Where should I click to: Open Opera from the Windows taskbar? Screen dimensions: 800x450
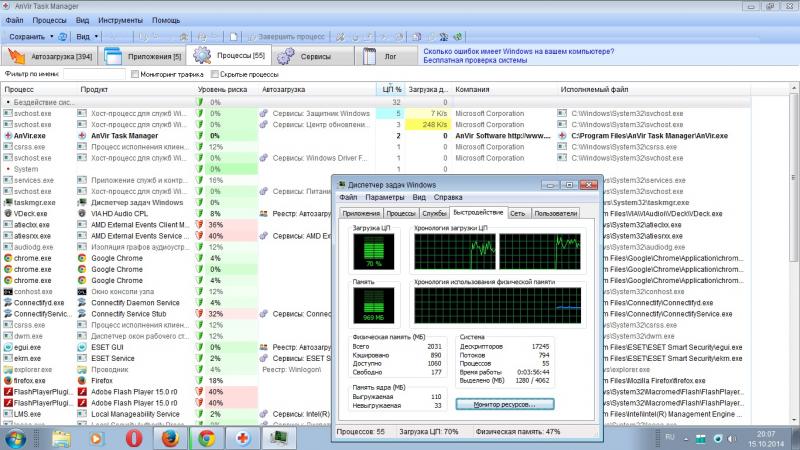point(132,438)
